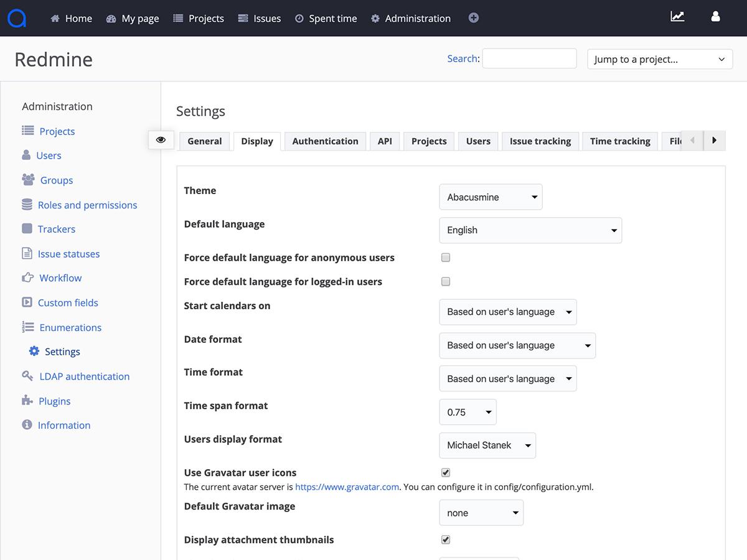The image size is (747, 560).
Task: Open Issue statuses in the sidebar
Action: click(68, 254)
